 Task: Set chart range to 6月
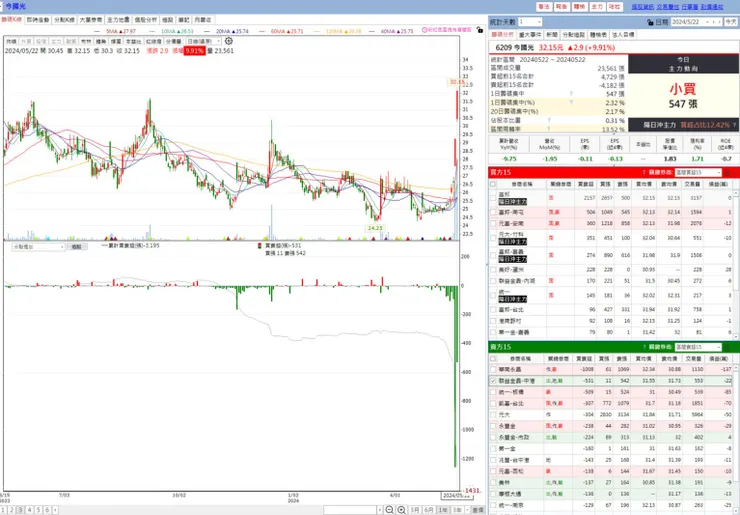(x=429, y=510)
